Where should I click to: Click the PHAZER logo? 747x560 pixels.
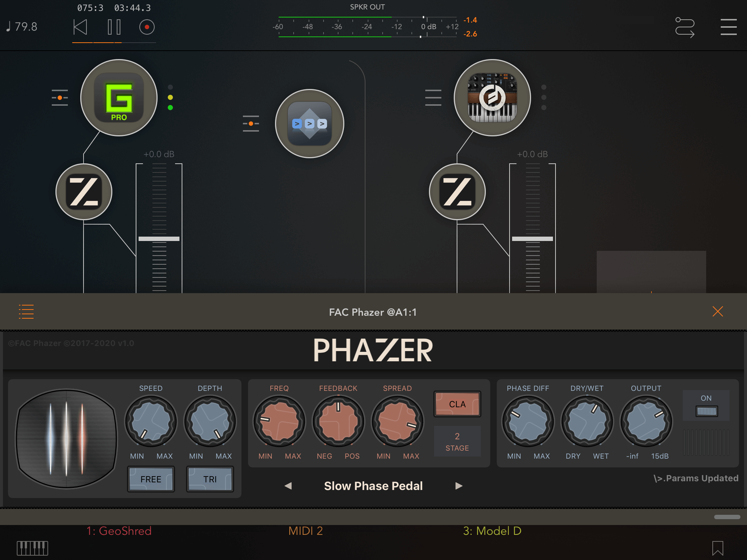[x=373, y=350]
